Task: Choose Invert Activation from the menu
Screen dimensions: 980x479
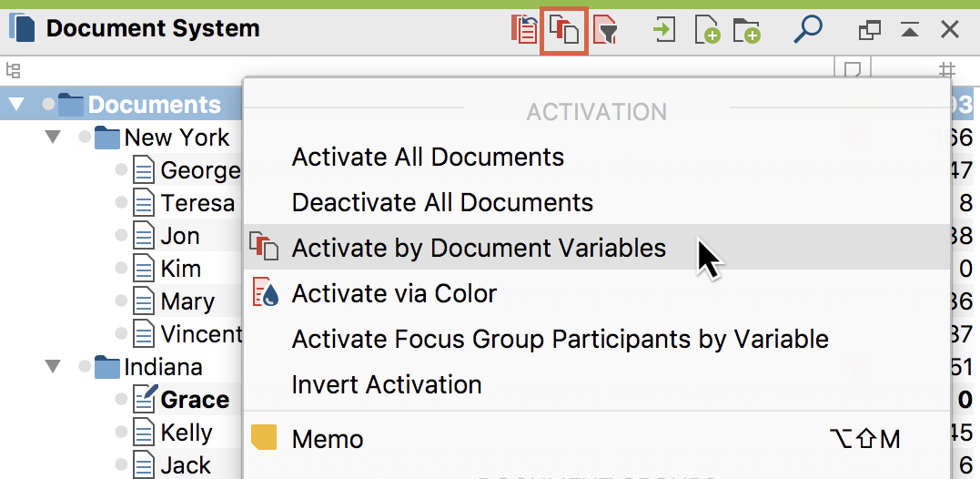Action: point(387,384)
